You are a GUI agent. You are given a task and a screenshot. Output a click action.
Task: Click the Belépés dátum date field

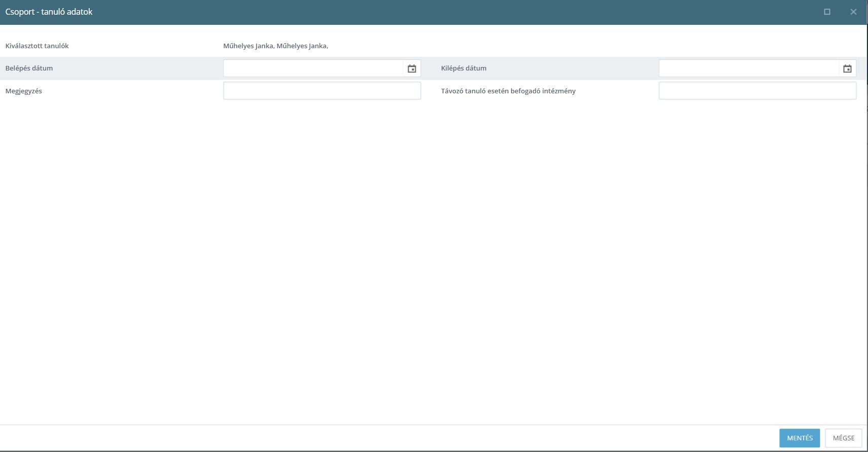(x=313, y=68)
